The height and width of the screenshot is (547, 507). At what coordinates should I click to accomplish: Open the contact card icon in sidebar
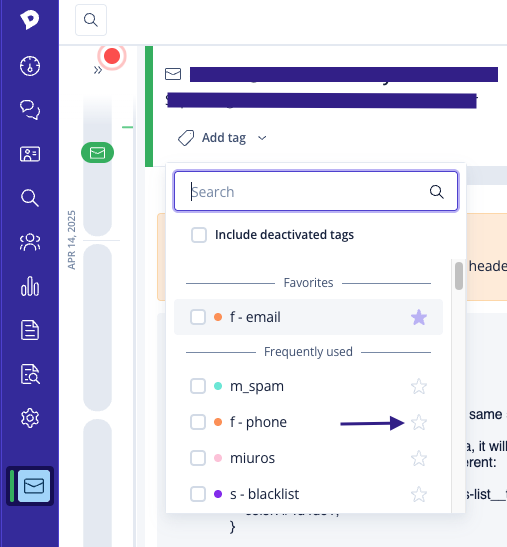coord(30,154)
